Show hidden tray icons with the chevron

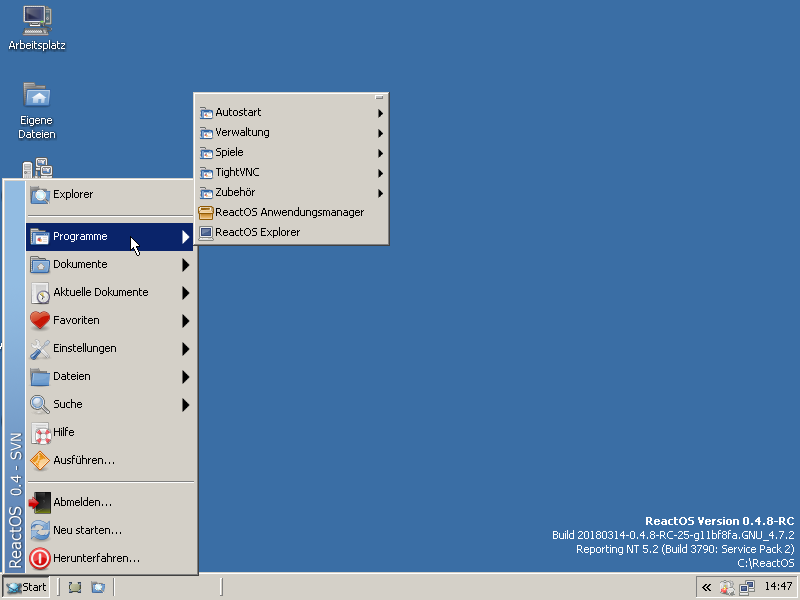707,587
